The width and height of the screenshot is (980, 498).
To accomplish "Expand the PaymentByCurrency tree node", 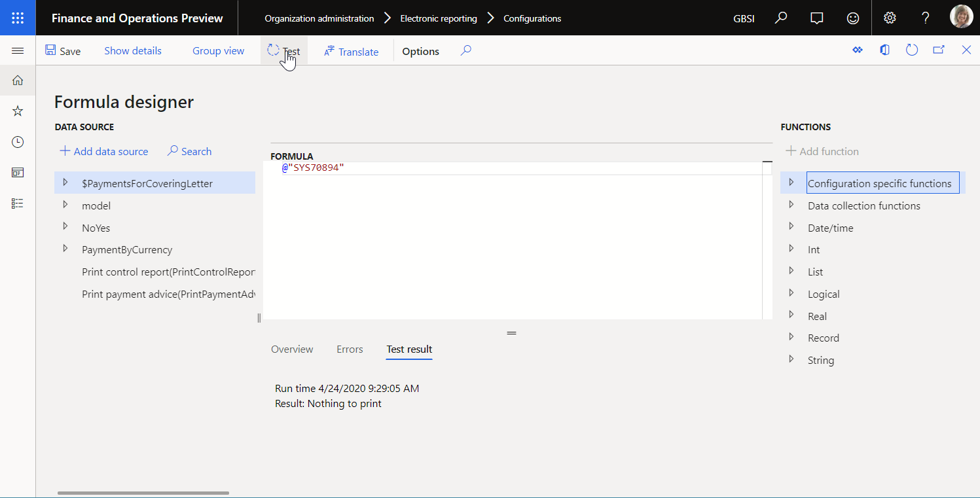I will pos(65,249).
